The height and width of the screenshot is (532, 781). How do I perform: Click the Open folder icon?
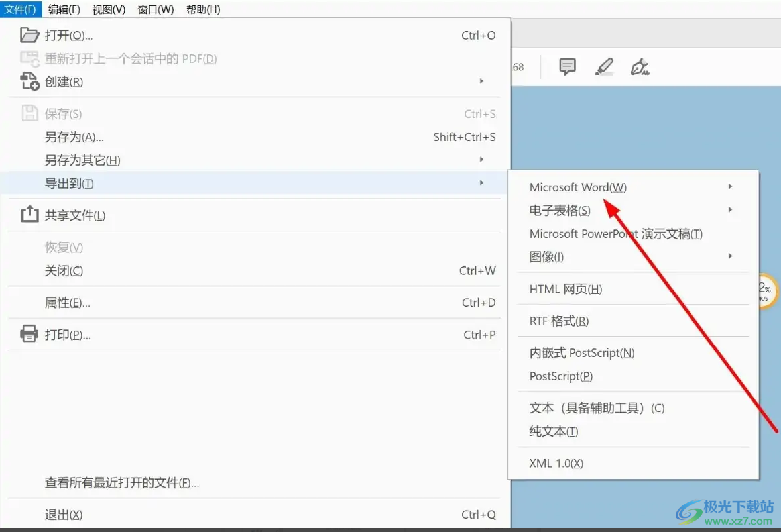tap(29, 35)
